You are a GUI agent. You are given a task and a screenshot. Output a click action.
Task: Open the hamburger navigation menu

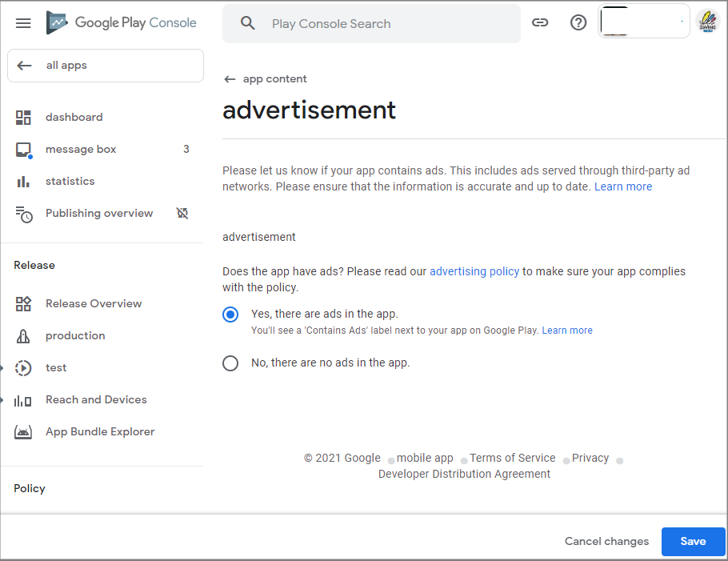point(23,22)
